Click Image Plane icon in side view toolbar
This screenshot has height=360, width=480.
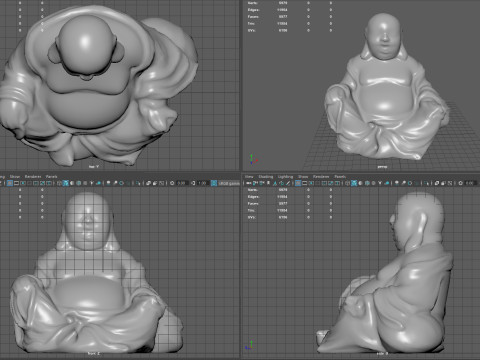point(275,183)
